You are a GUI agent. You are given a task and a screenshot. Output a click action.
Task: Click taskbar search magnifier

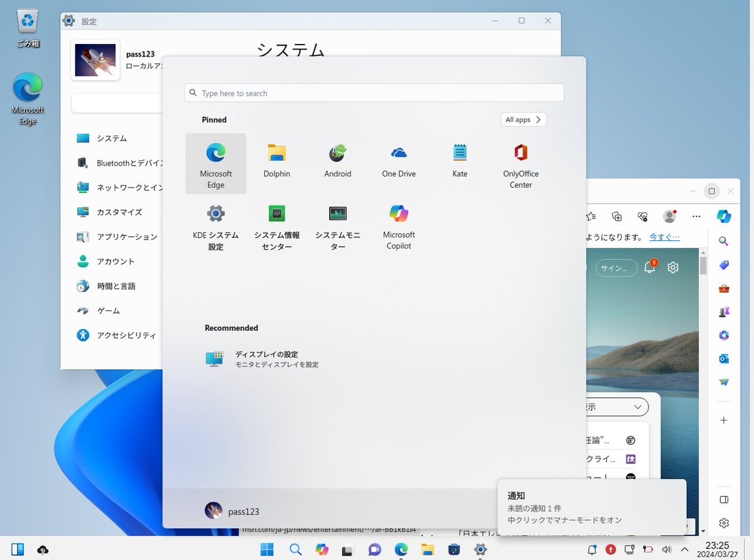coord(294,549)
